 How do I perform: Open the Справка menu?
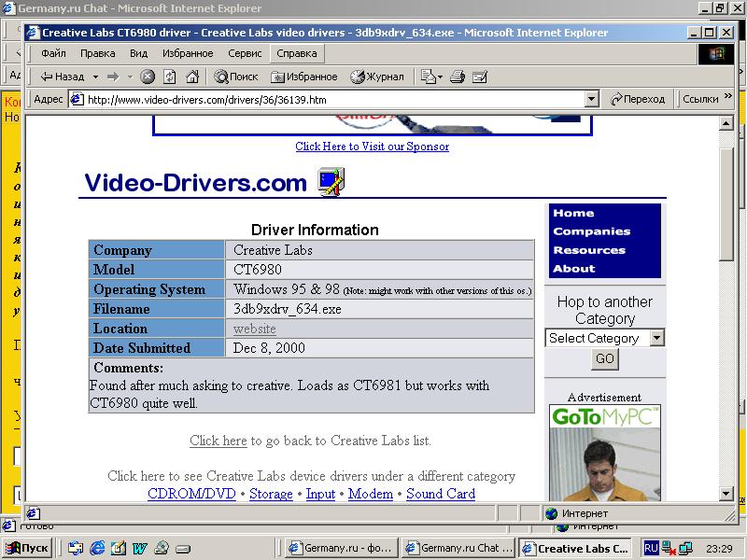coord(297,53)
